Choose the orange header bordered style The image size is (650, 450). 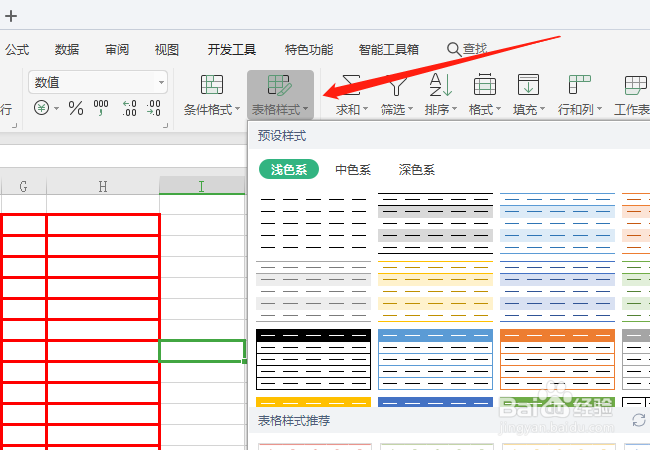click(x=557, y=359)
